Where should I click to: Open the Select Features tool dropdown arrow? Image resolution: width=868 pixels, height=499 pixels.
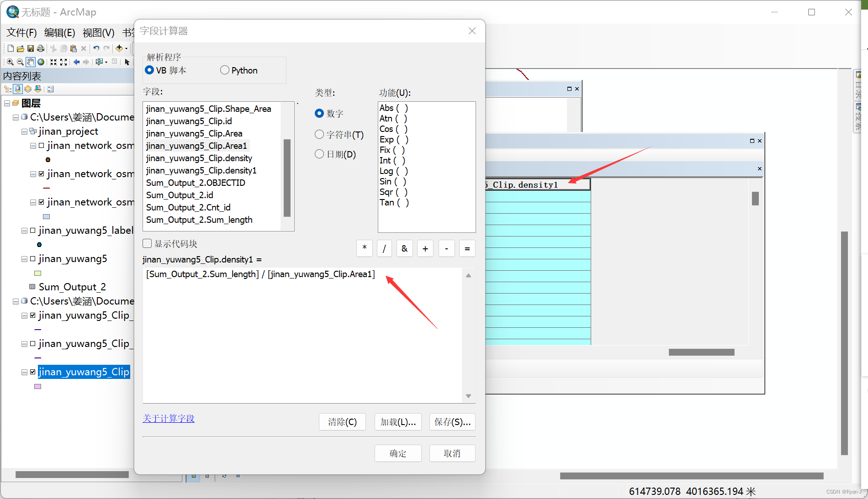click(x=106, y=62)
